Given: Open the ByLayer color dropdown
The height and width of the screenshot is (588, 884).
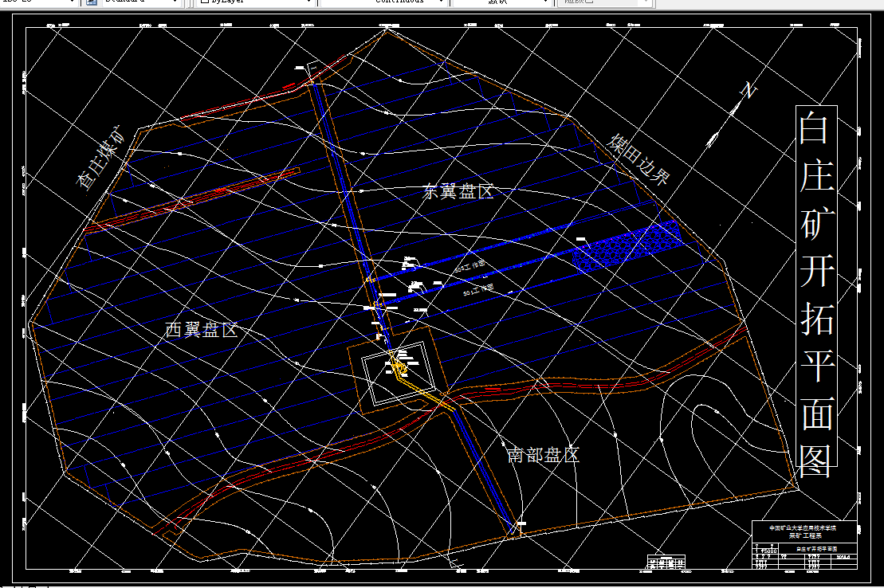Looking at the screenshot, I should 257,2.
